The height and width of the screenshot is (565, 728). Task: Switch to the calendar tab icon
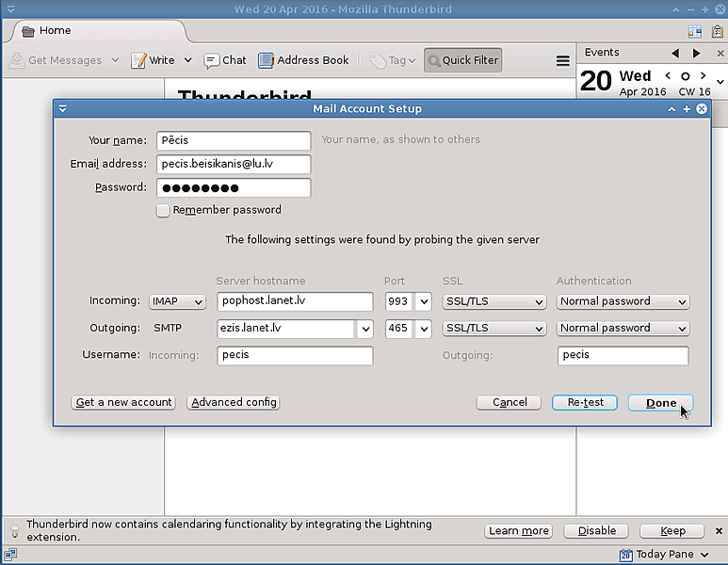pyautogui.click(x=695, y=31)
